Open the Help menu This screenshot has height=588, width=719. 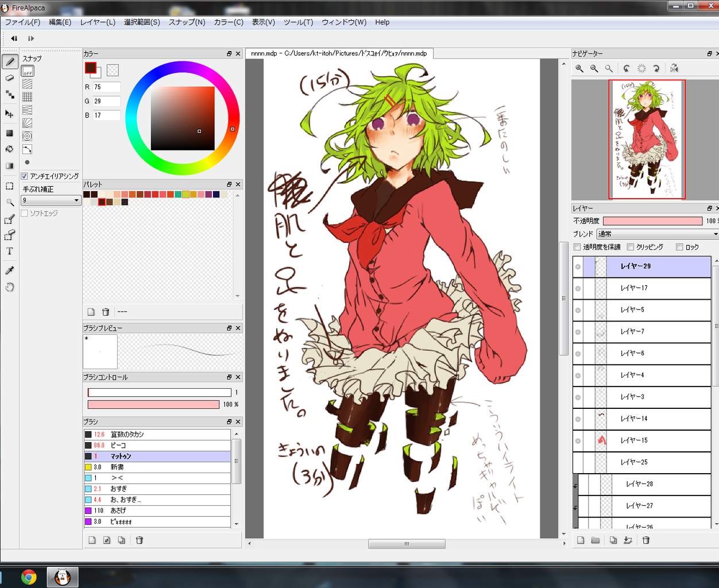tap(382, 22)
